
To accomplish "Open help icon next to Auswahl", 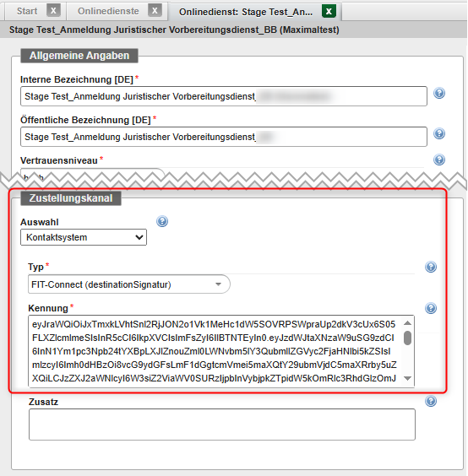I will click(x=162, y=221).
